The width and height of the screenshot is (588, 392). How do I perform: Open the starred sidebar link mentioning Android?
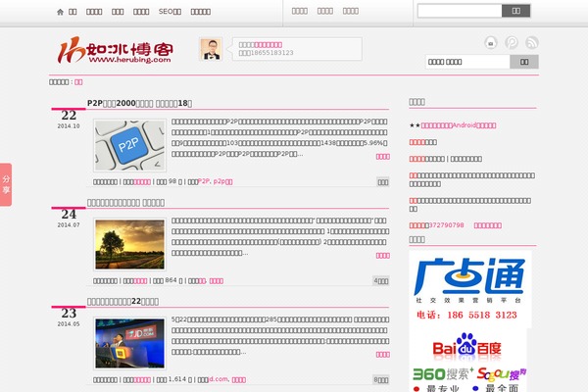(x=459, y=125)
